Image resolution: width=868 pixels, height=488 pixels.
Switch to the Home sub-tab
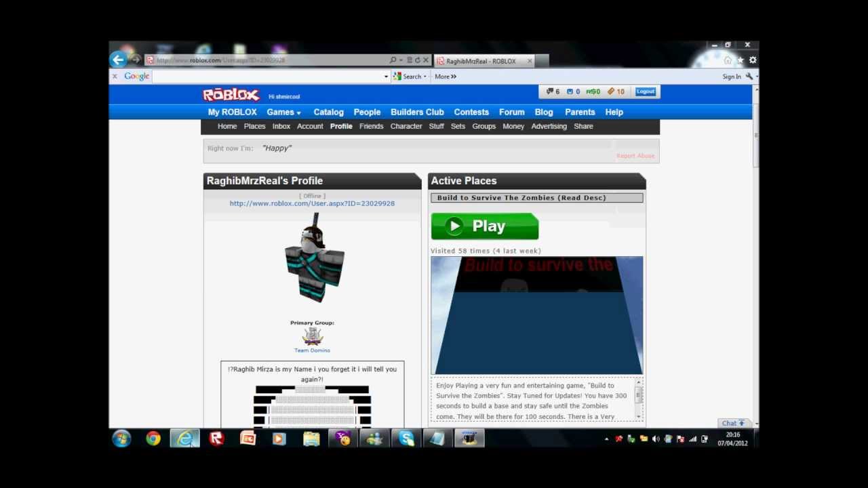[x=227, y=126]
